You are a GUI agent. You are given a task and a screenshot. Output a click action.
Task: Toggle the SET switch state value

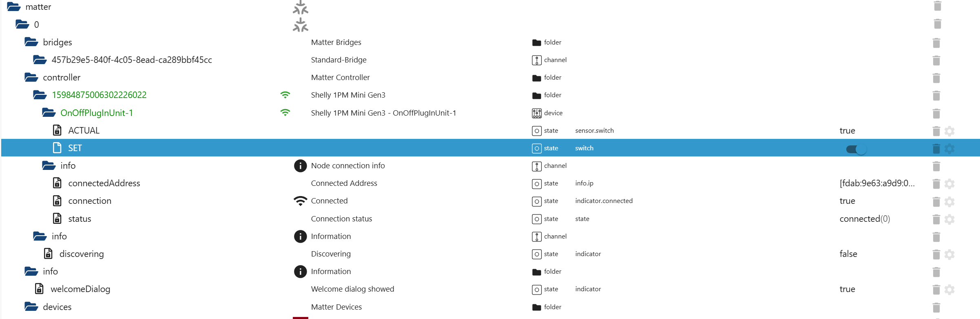(x=856, y=149)
